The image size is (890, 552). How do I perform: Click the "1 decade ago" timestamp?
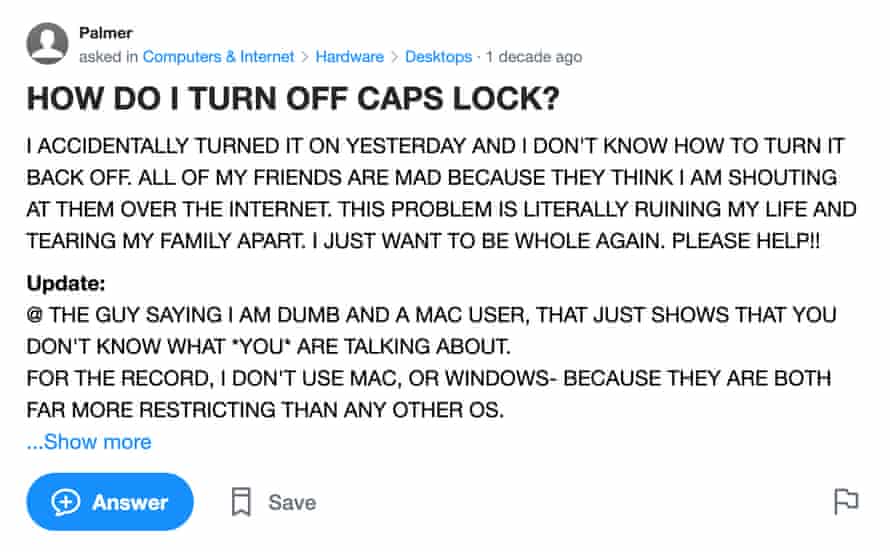click(x=533, y=57)
